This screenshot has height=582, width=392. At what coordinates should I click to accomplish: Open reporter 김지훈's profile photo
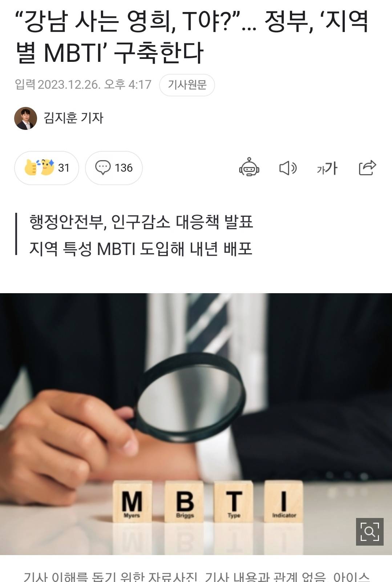(x=26, y=118)
